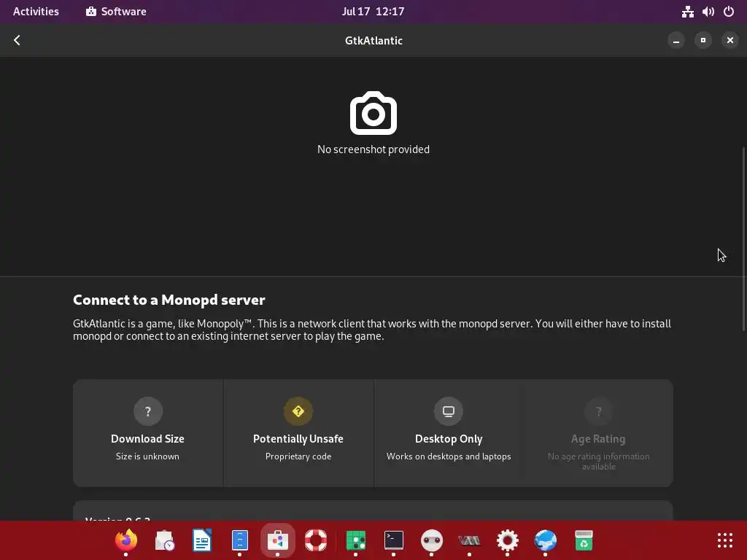The image size is (747, 560).
Task: Click the 'Proprietary code' label
Action: click(x=298, y=456)
